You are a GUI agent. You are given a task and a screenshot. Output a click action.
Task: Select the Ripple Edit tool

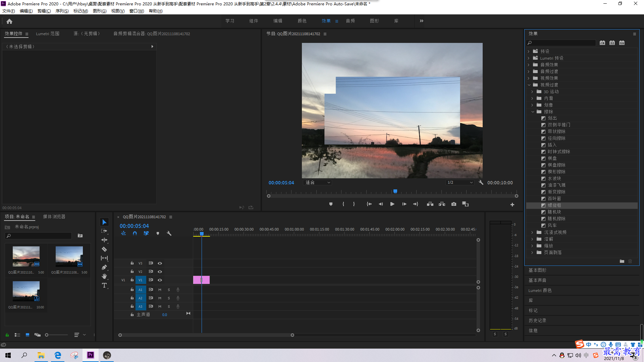[104, 240]
